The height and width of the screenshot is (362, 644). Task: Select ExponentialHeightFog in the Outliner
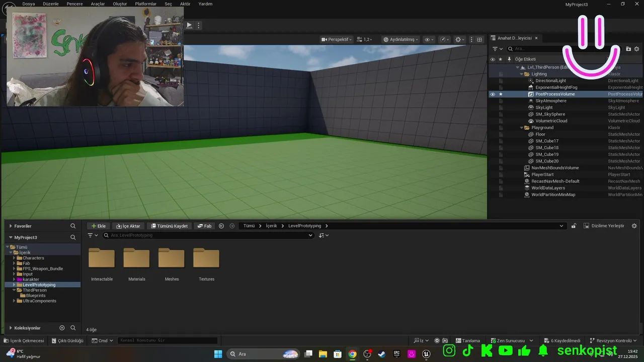(556, 87)
